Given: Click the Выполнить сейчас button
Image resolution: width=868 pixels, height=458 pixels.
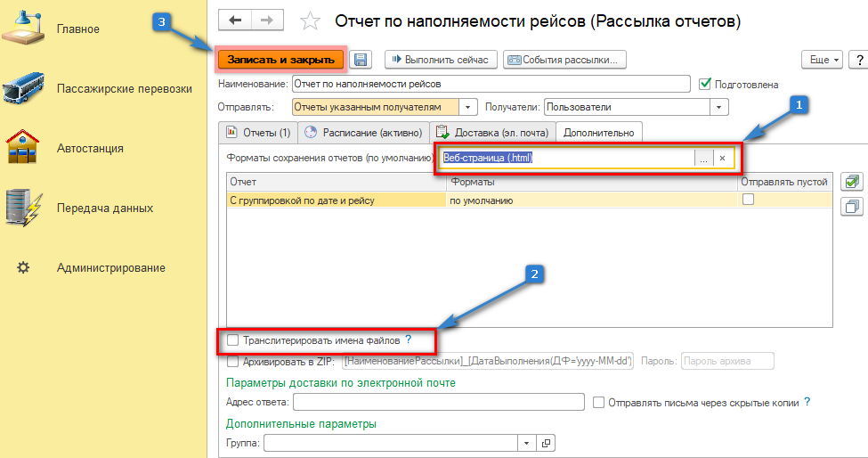Looking at the screenshot, I should coord(439,60).
